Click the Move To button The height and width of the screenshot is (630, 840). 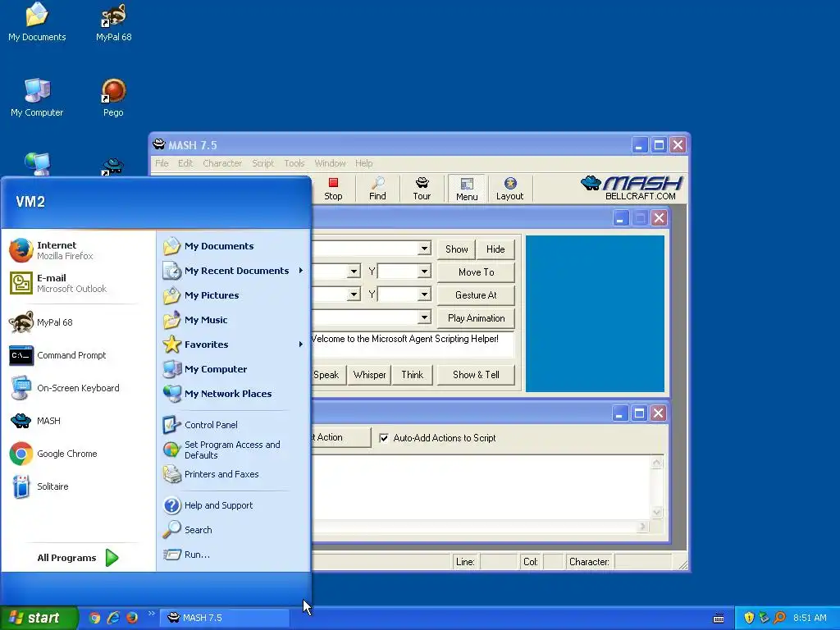[x=477, y=272]
